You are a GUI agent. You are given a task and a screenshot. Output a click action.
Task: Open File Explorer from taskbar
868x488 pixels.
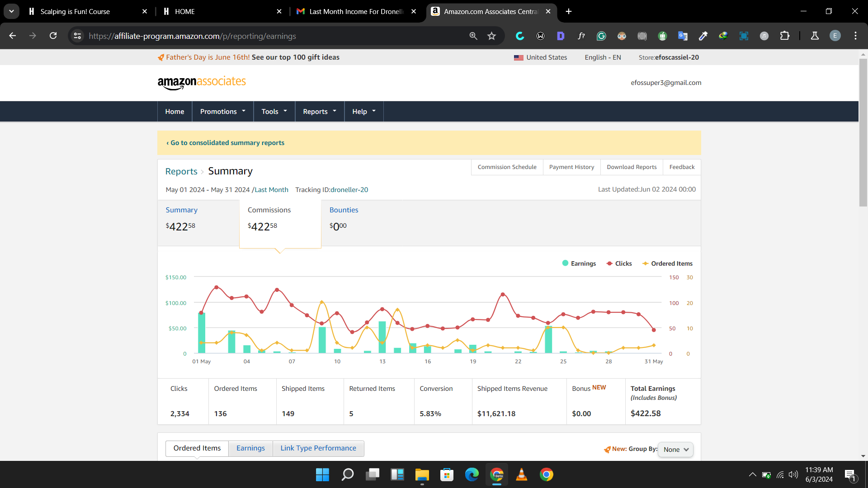point(422,474)
